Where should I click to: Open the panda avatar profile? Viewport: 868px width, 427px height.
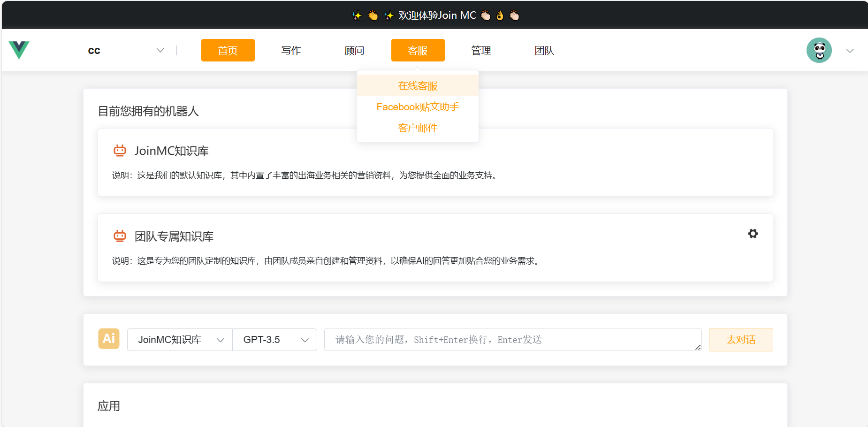819,50
